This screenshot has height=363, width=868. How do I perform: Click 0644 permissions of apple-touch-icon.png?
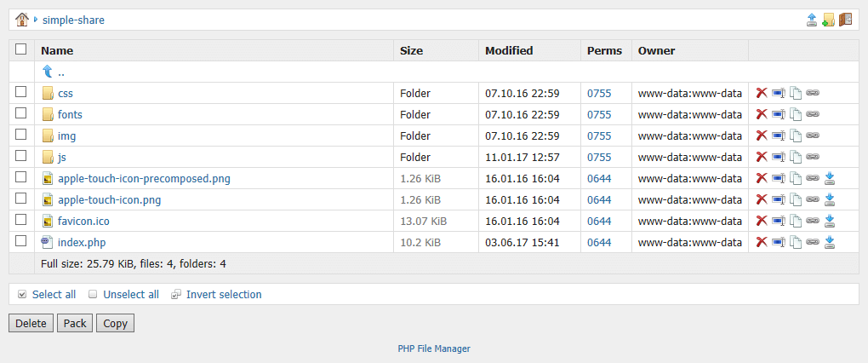pos(599,199)
